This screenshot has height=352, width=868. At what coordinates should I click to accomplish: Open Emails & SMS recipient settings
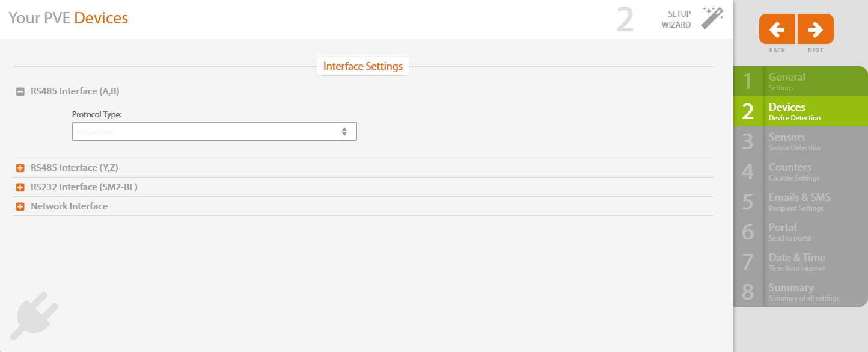coord(799,202)
